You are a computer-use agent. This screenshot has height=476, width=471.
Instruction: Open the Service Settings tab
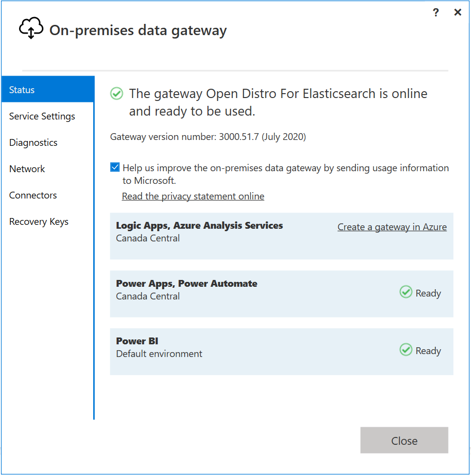pyautogui.click(x=48, y=116)
